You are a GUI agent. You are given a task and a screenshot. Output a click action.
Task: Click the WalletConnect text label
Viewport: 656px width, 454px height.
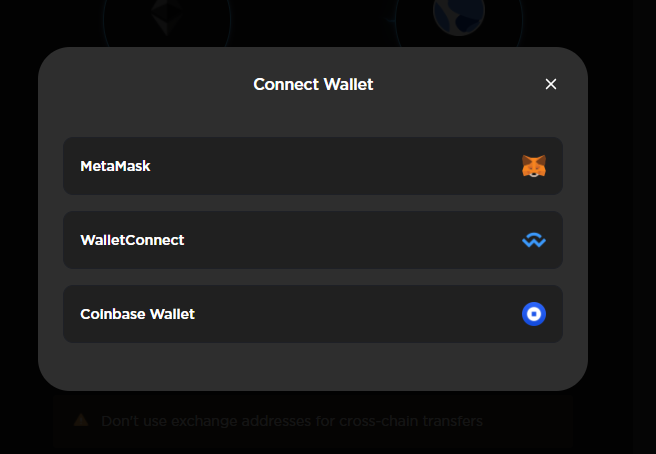[x=132, y=240]
